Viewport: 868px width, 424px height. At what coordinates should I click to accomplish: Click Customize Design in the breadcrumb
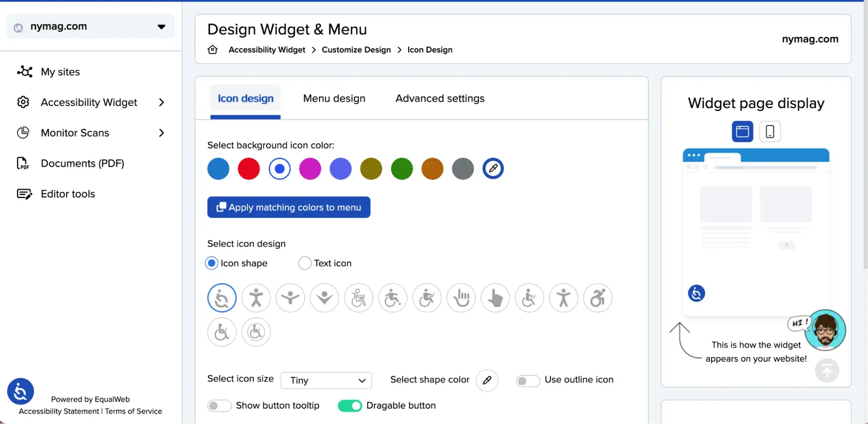[356, 50]
